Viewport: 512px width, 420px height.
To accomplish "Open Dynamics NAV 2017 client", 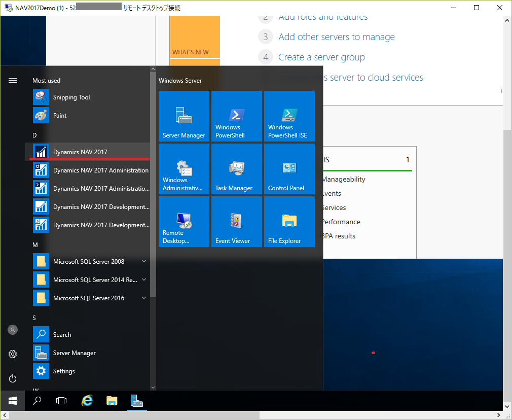I will point(88,152).
